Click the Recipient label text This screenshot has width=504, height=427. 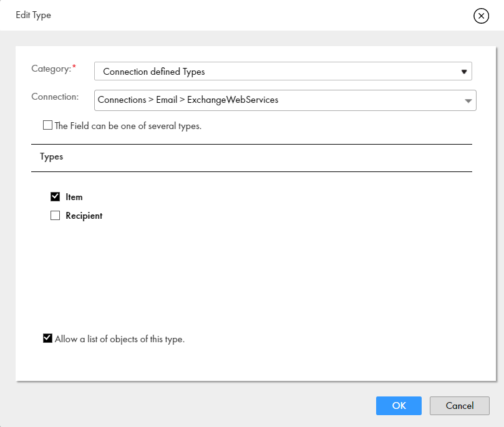click(84, 216)
